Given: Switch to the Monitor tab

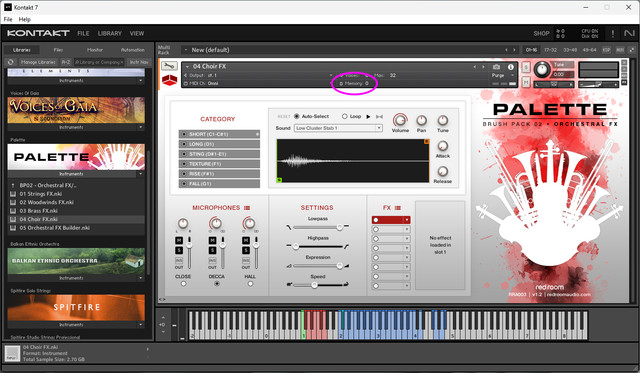Looking at the screenshot, I should 95,50.
